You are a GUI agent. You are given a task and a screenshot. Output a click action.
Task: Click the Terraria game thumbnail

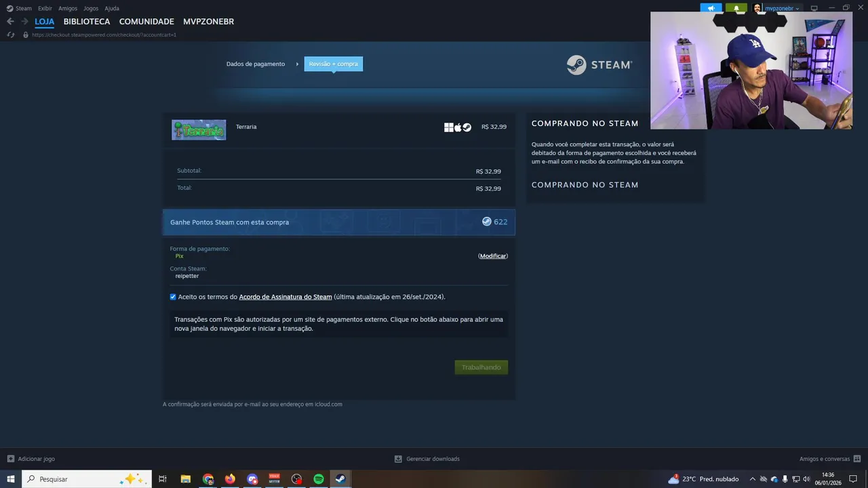tap(199, 129)
